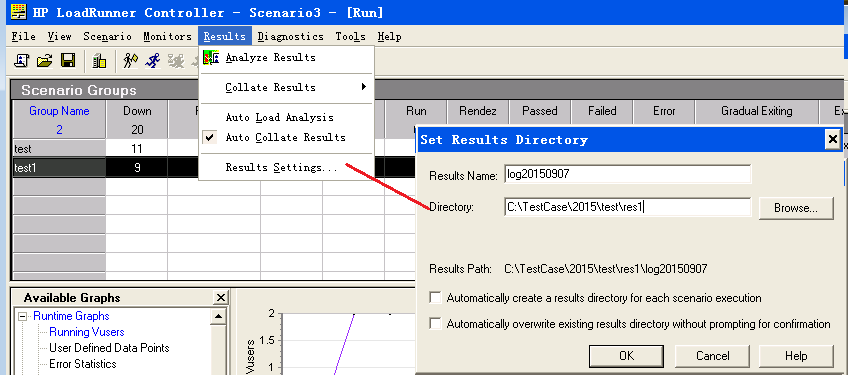The image size is (853, 375).
Task: Expand the Collate Results submenu arrow
Action: tap(363, 87)
